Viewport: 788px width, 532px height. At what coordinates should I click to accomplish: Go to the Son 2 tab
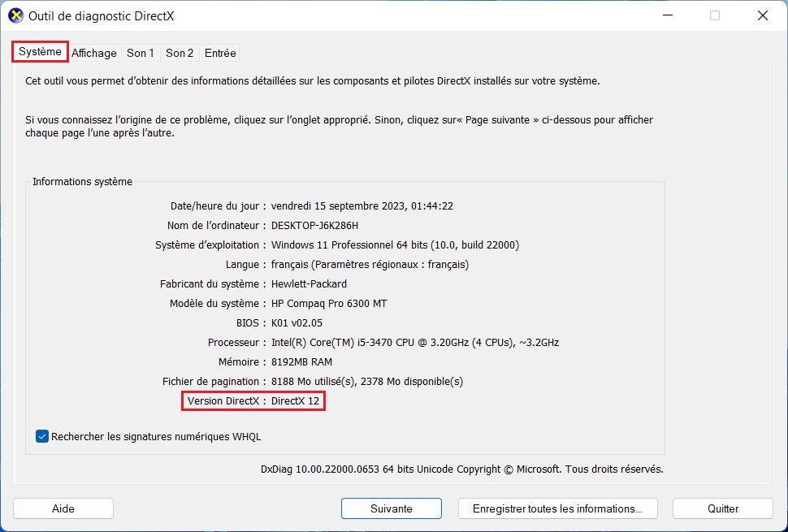pyautogui.click(x=180, y=53)
